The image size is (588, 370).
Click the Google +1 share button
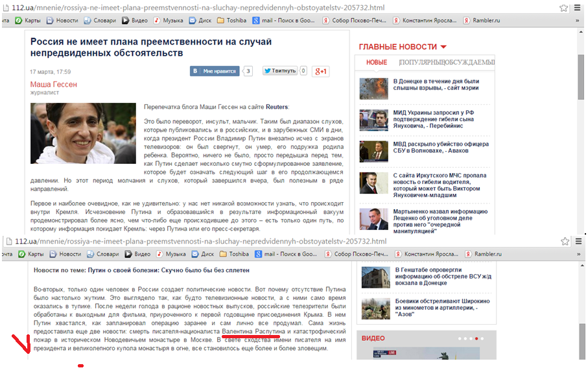321,71
